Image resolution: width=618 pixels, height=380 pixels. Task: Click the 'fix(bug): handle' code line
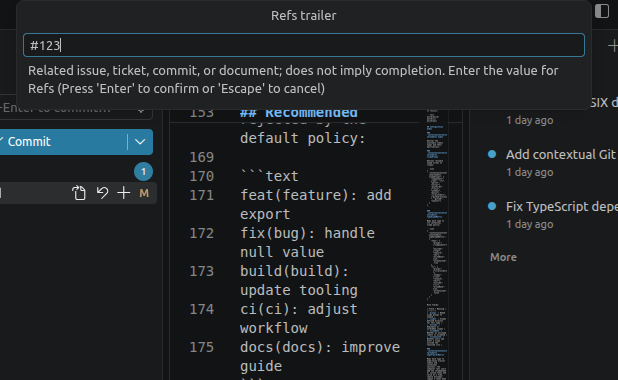(307, 233)
